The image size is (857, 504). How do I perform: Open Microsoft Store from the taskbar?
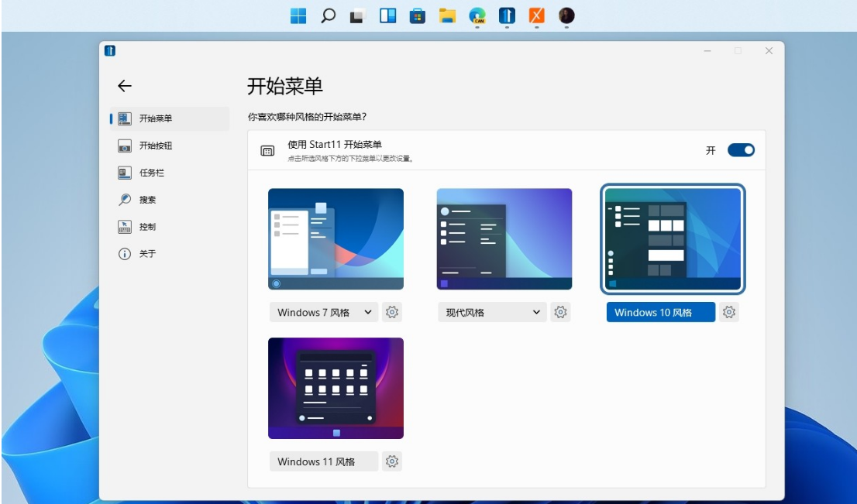416,13
